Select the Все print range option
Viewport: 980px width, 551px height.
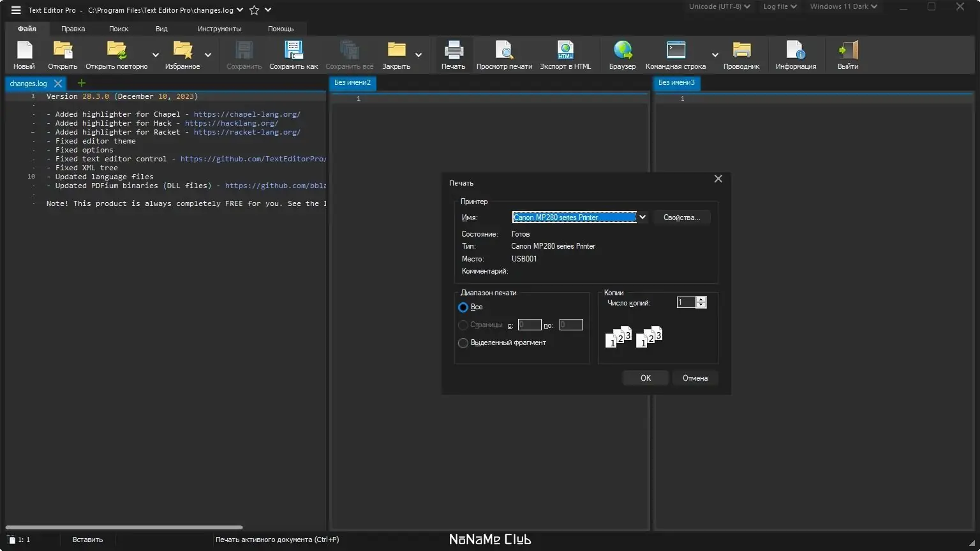tap(463, 307)
